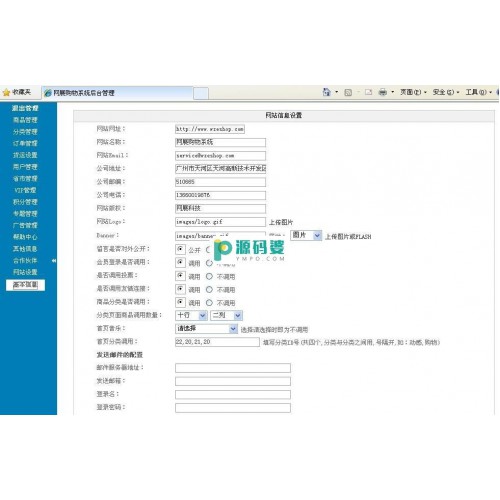Select 不调用 for 是否调用友情连接
The height and width of the screenshot is (500, 500).
pyautogui.click(x=209, y=289)
